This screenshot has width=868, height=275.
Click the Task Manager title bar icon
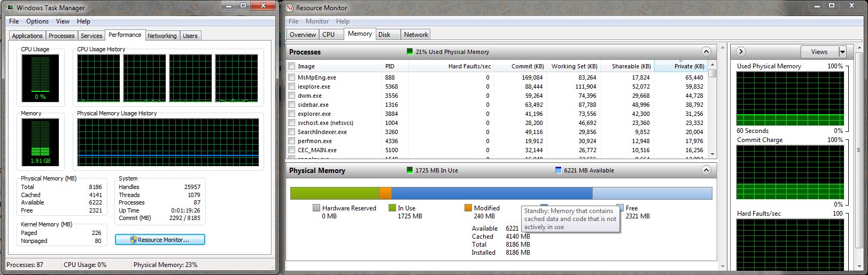click(10, 7)
